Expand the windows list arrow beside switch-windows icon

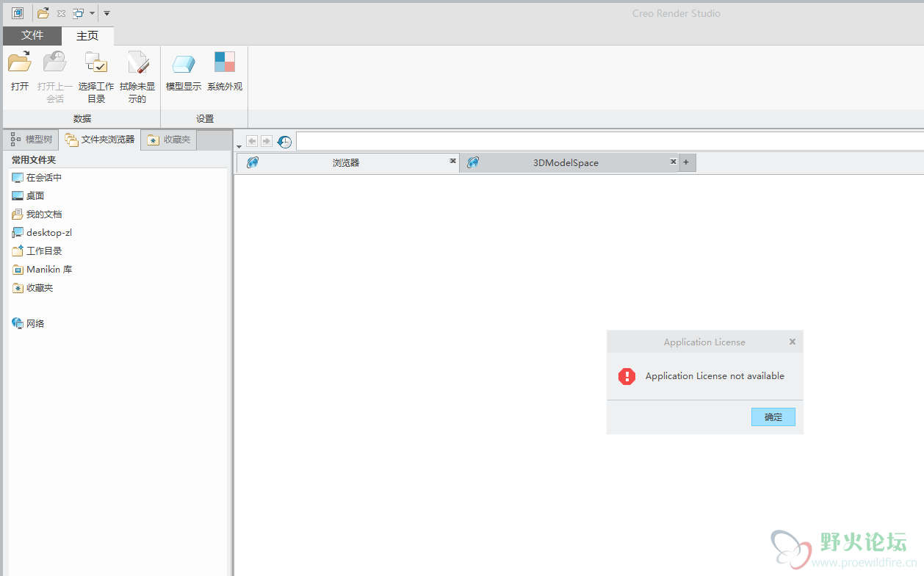point(92,13)
